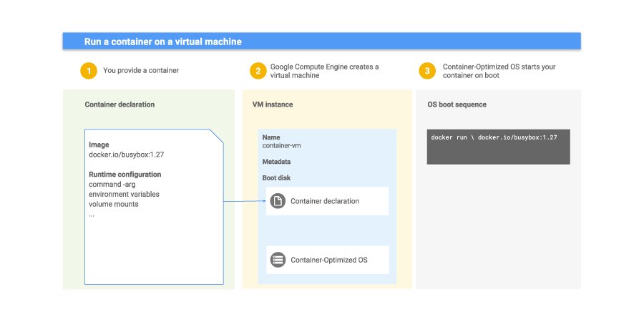Image resolution: width=644 pixels, height=322 pixels.
Task: Click the green panel's "Container declaration" heading
Action: coord(119,104)
